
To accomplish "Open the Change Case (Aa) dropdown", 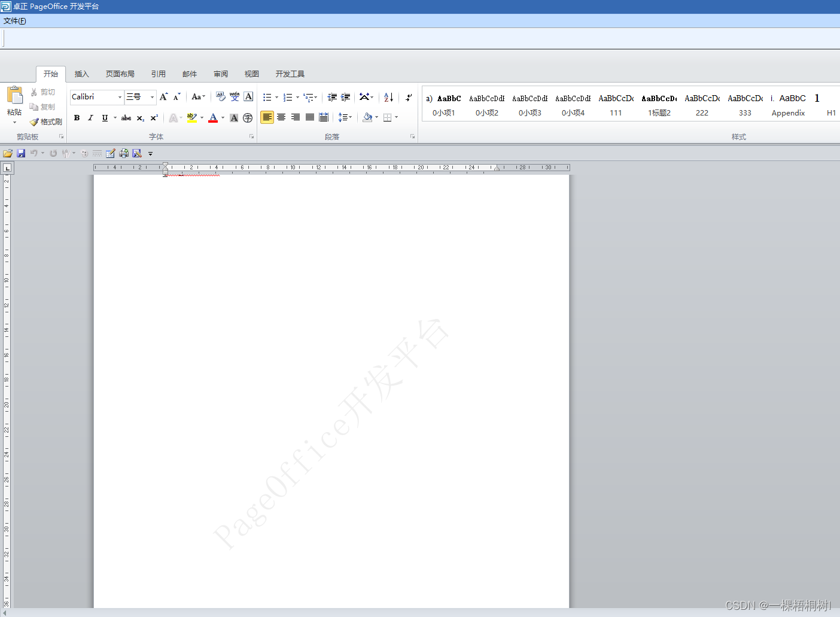I will click(x=198, y=97).
